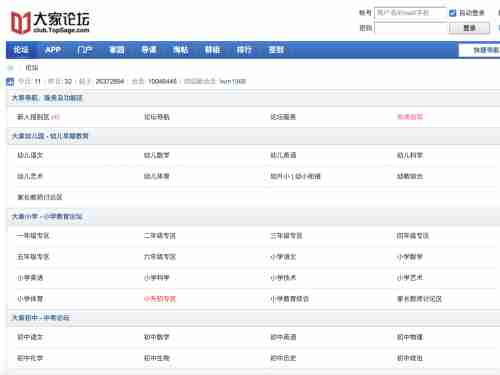This screenshot has height=375, width=500.
Task: Open the 四年级专区 forum
Action: (413, 236)
